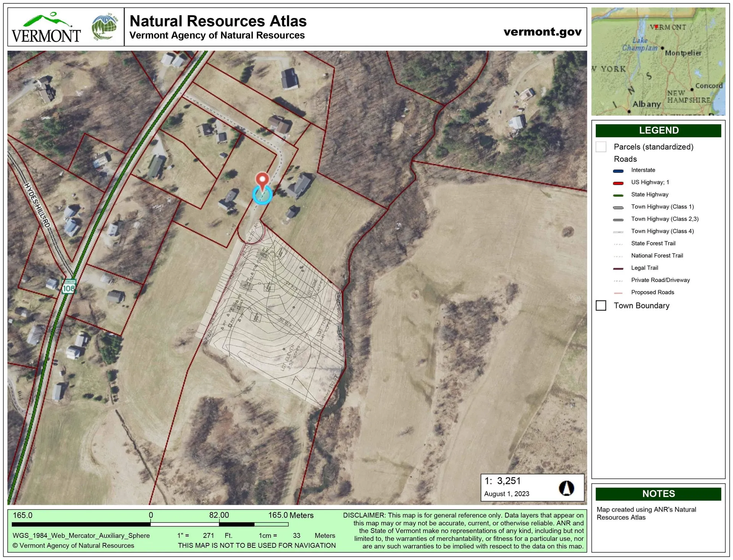Click the Interstate blue line symbol
Screen dimensions: 733x560
pyautogui.click(x=618, y=171)
